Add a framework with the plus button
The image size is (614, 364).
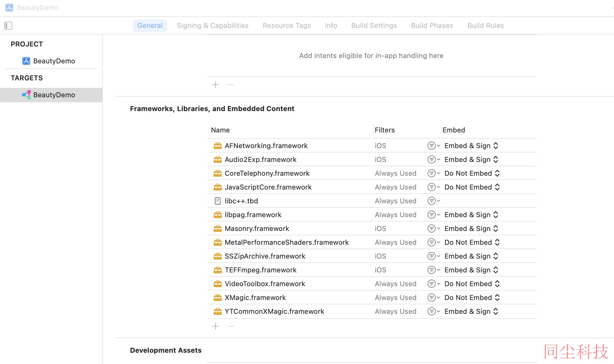(215, 326)
